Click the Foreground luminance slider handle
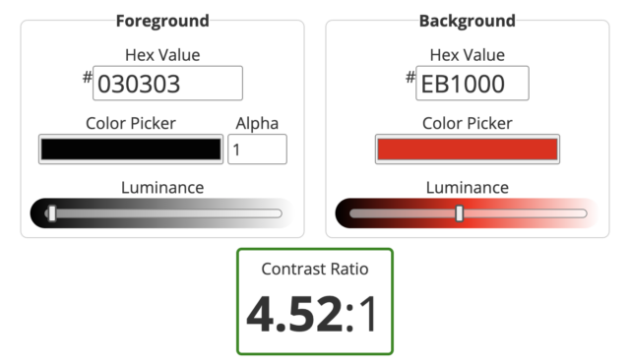The width and height of the screenshot is (630, 364). tap(52, 213)
